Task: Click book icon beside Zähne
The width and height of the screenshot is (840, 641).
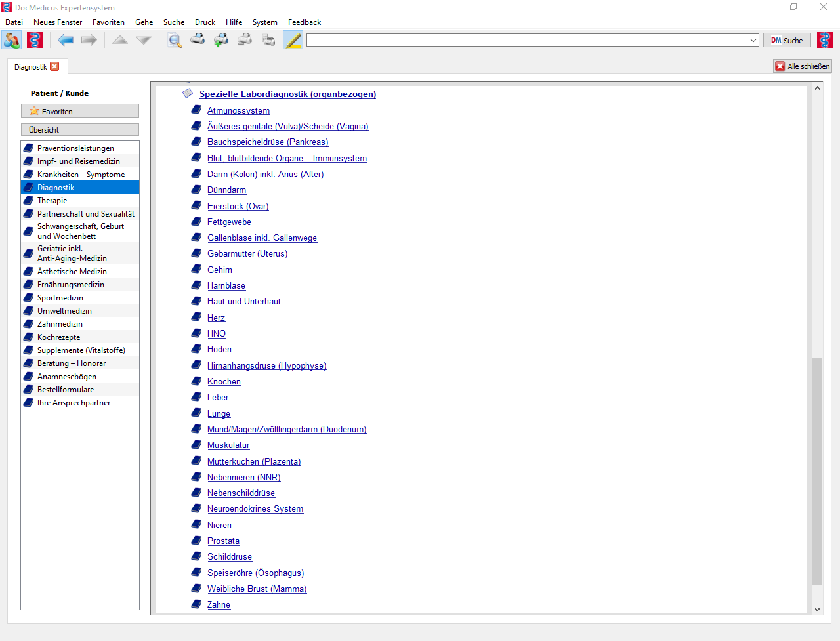Action: coord(196,604)
